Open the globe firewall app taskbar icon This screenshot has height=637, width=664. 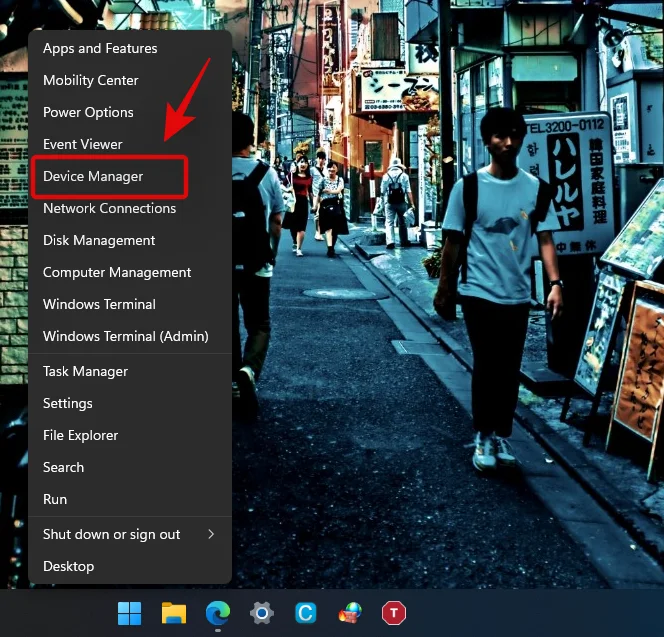[350, 612]
